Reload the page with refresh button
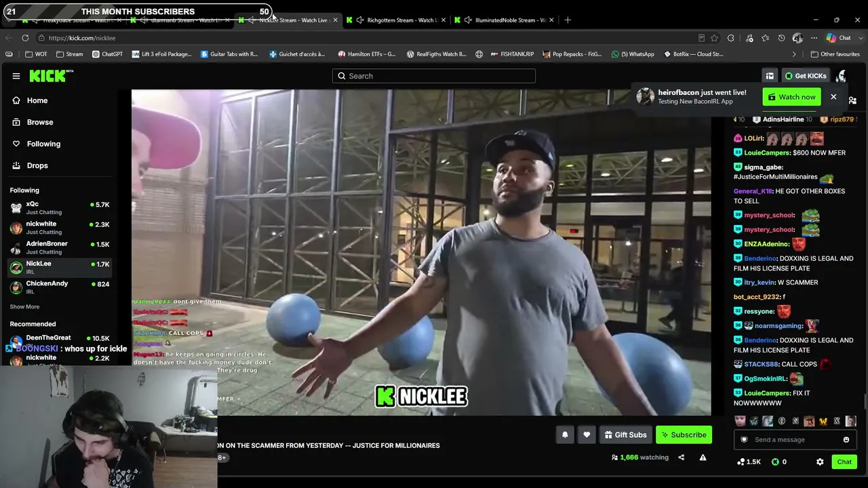 (x=25, y=38)
